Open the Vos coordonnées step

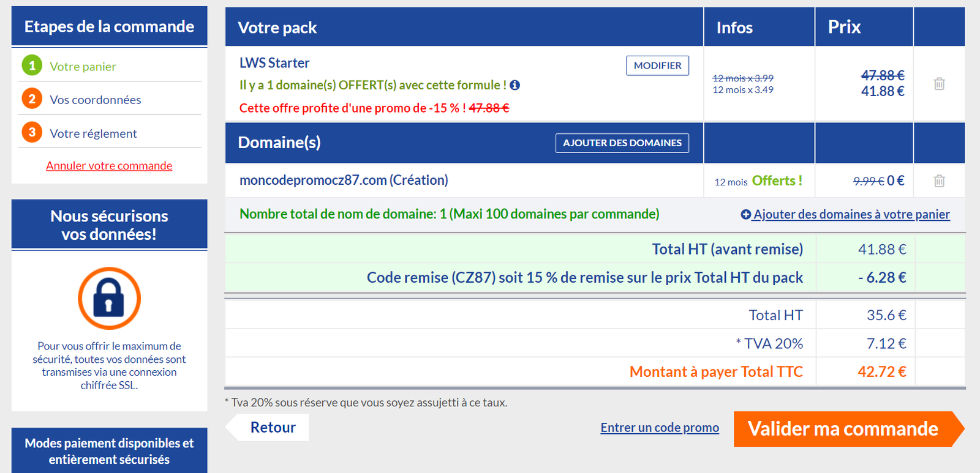[96, 100]
